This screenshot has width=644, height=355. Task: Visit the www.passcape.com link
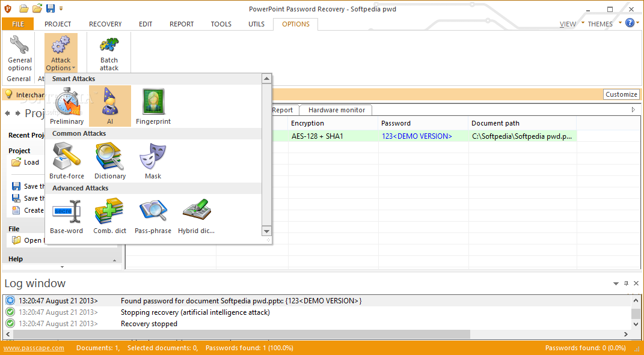[x=34, y=348]
